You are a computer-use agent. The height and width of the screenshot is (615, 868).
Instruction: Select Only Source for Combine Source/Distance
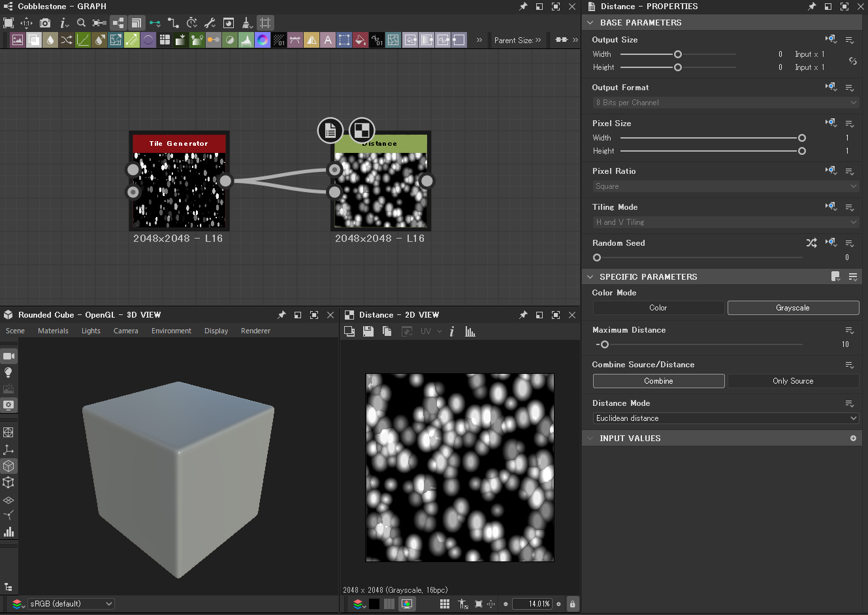click(793, 380)
